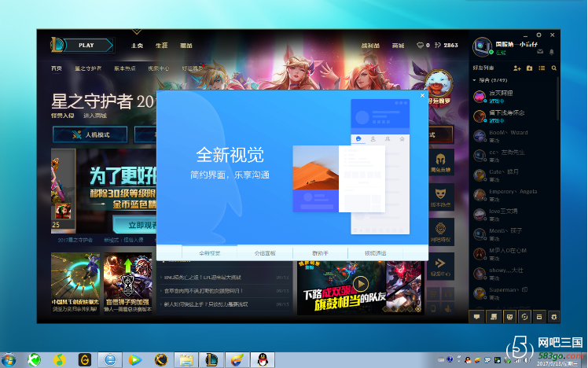Click the shopping cart quick icon
This screenshot has height=368, width=588.
point(433,294)
